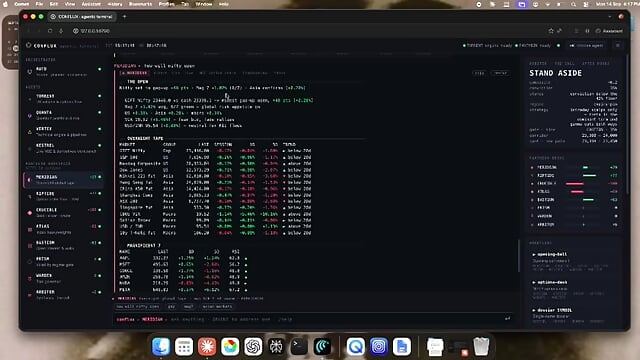The width and height of the screenshot is (640, 360).
Task: Click the CRUCIBLE red score bar
Action: 574,184
